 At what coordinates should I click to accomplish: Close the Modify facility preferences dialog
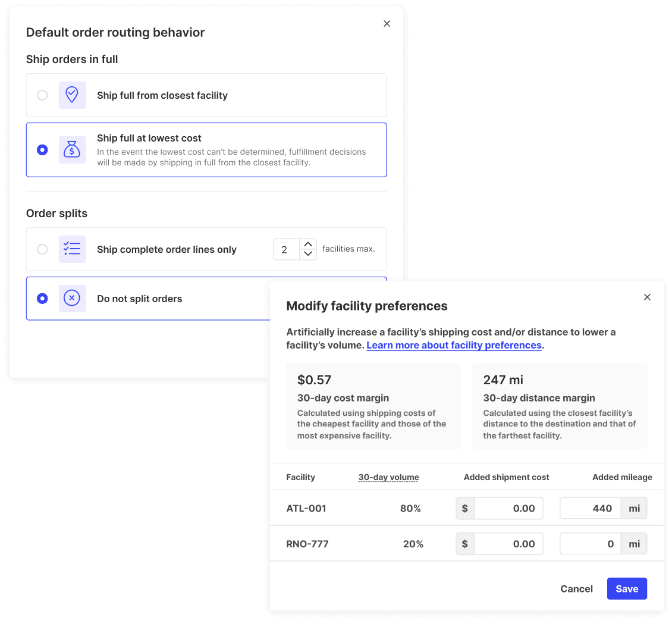click(x=647, y=297)
